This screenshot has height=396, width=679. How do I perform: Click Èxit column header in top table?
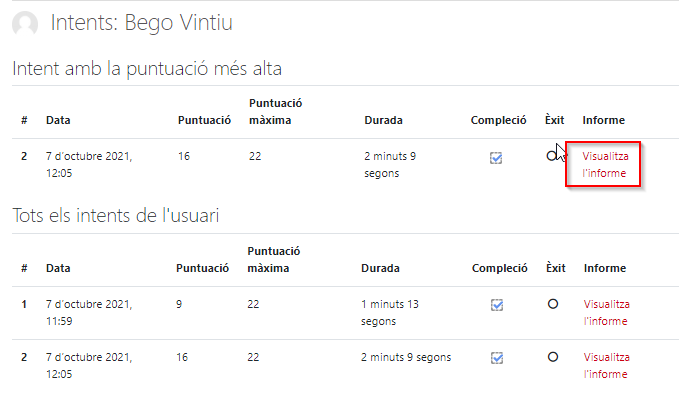[554, 120]
